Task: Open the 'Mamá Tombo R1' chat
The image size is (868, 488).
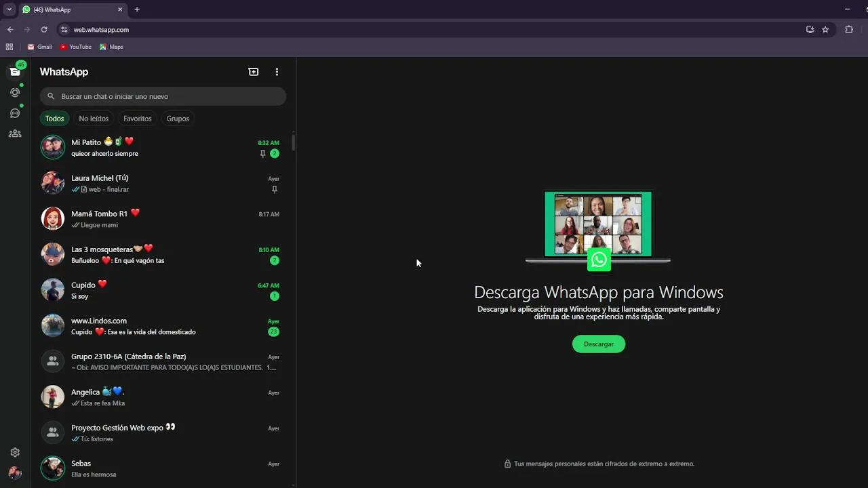Action: coord(163,219)
